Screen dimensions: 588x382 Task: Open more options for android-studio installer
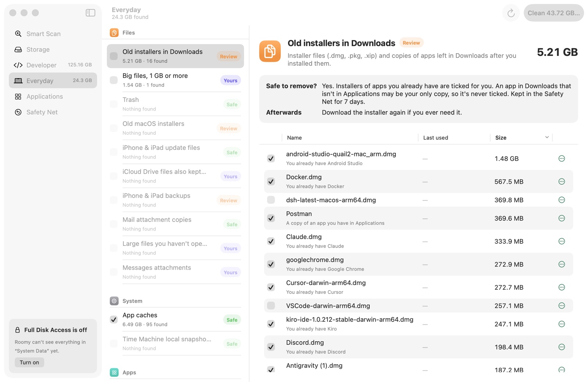pos(562,159)
